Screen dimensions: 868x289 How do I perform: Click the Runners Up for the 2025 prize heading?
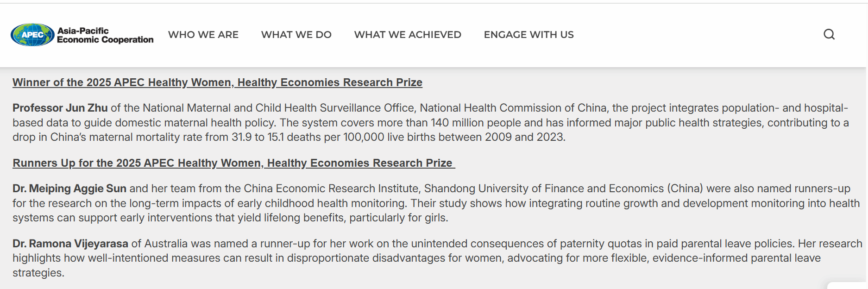click(234, 163)
